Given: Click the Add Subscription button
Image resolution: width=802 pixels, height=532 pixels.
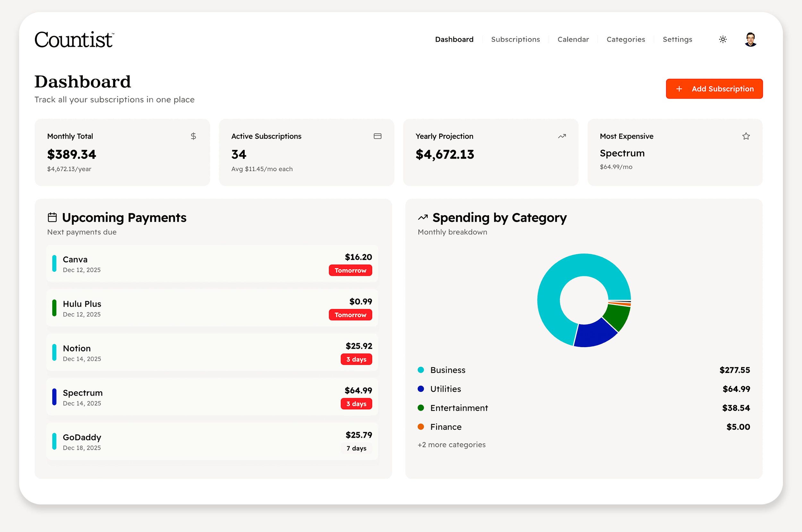Looking at the screenshot, I should tap(714, 88).
